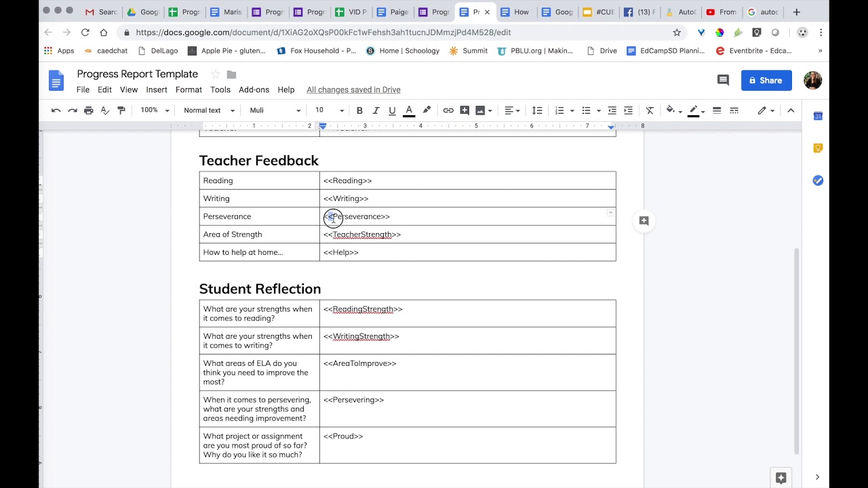Image resolution: width=868 pixels, height=488 pixels.
Task: Open the View menu
Action: tap(129, 89)
